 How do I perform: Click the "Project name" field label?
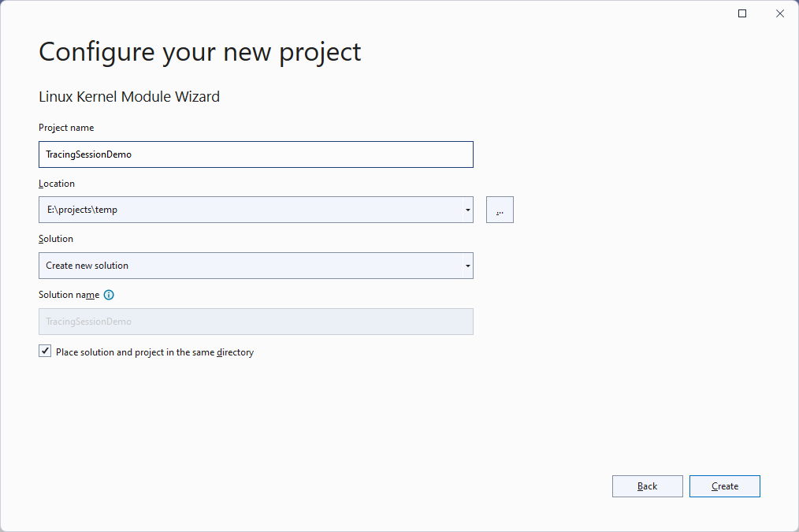[66, 128]
